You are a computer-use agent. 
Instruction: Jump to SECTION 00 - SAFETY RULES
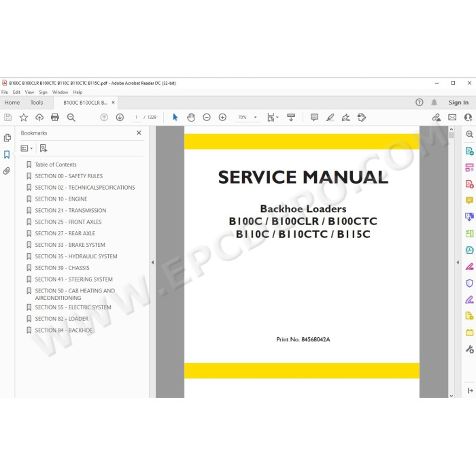(69, 176)
